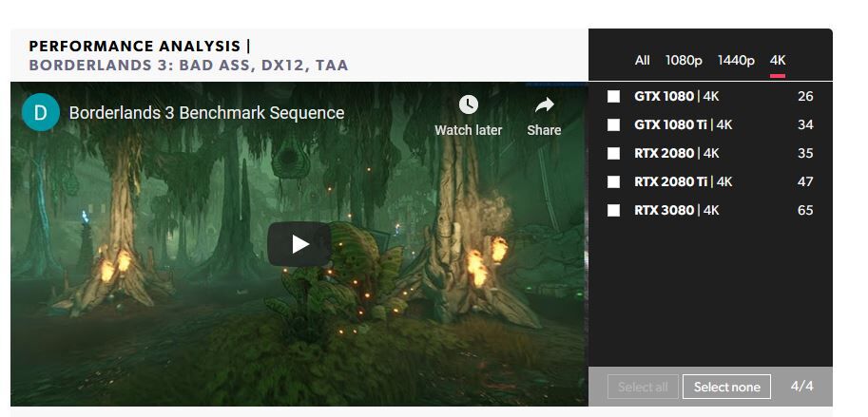The height and width of the screenshot is (417, 868).
Task: Click the score 35 for RTX 2080
Action: point(805,153)
